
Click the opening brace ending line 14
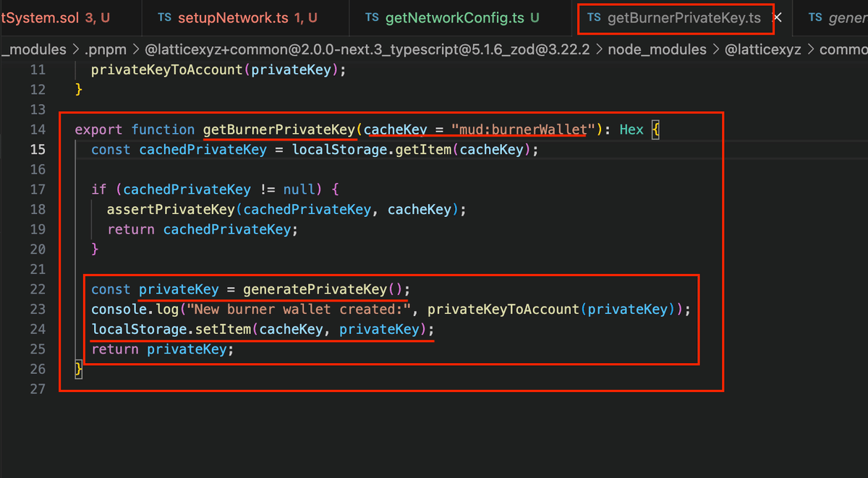click(x=656, y=130)
